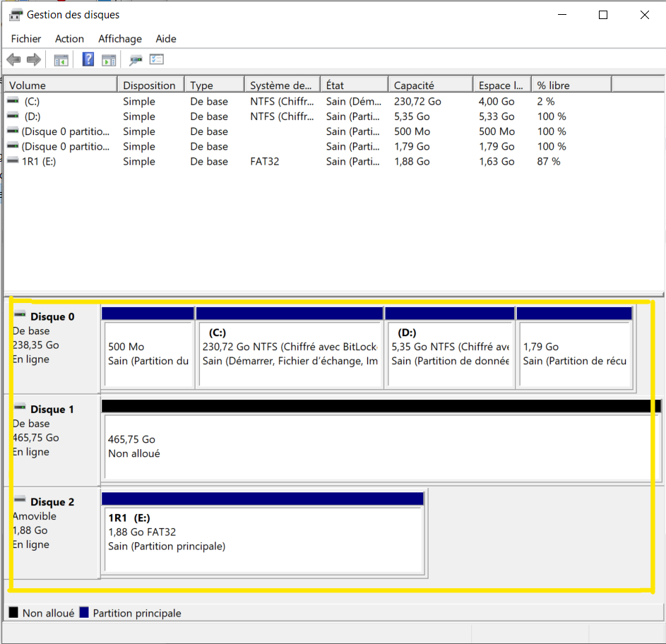The height and width of the screenshot is (644, 666).
Task: Click the disk connection toolbar icon
Action: (x=136, y=60)
